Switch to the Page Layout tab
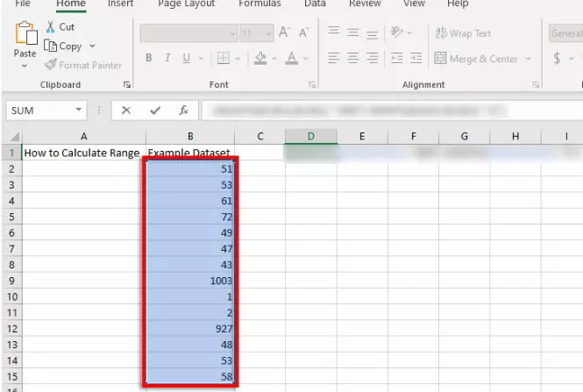The width and height of the screenshot is (583, 392). click(186, 4)
